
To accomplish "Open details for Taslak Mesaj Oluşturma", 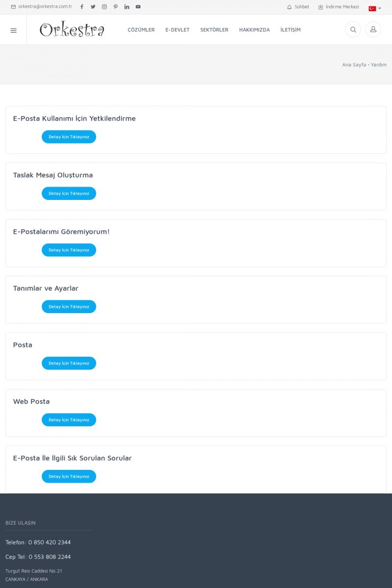I will tap(69, 194).
